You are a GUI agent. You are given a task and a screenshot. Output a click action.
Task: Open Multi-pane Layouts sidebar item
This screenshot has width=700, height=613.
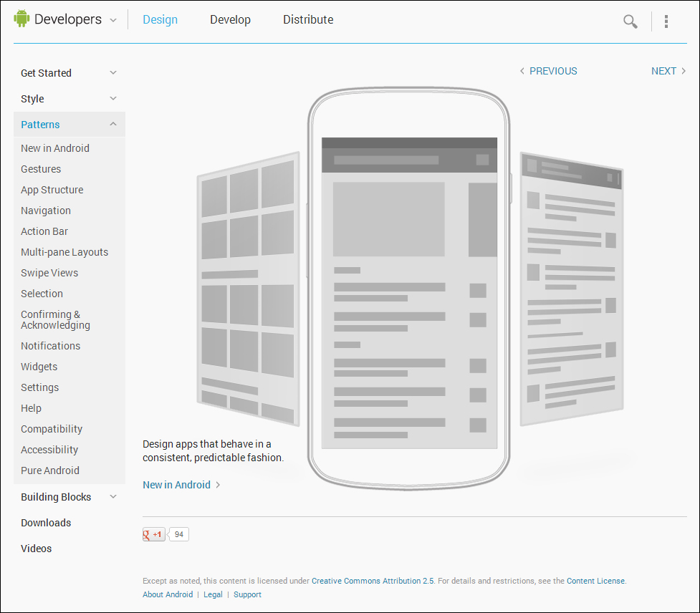point(64,252)
